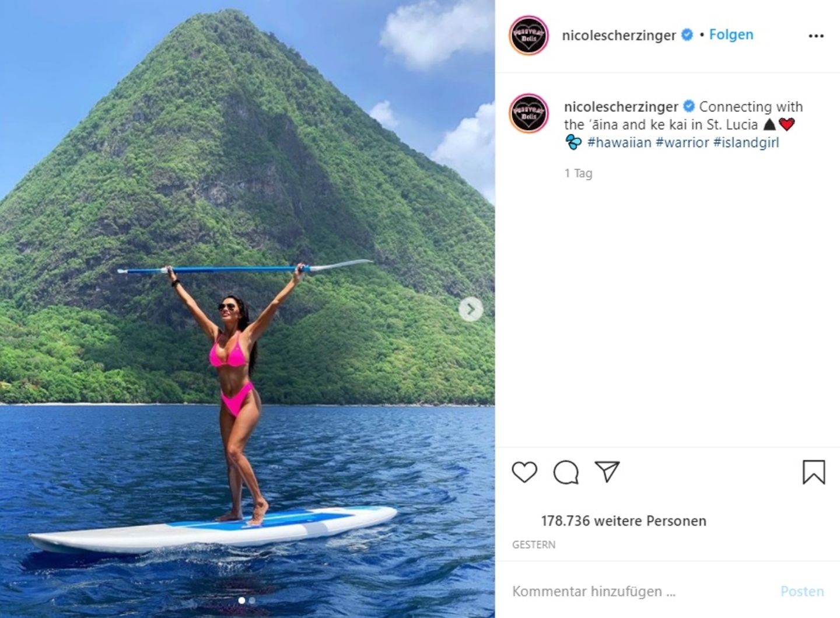The height and width of the screenshot is (618, 840).
Task: Open the #warrior hashtag
Action: click(682, 142)
